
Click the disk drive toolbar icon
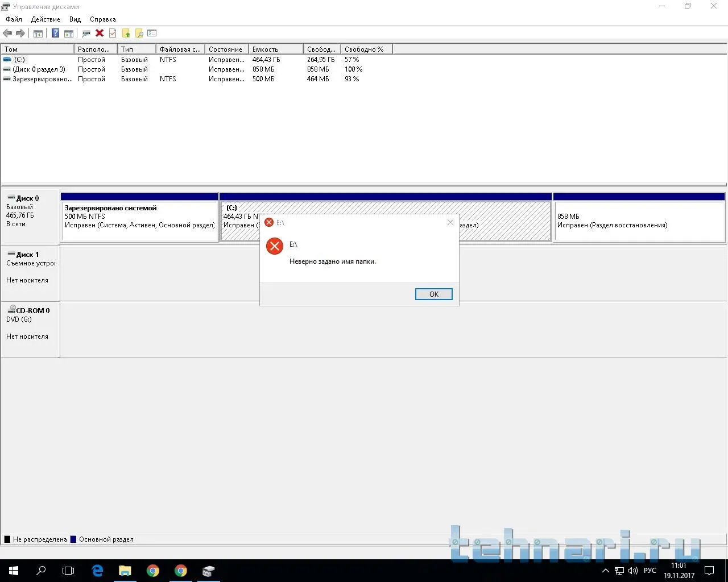coord(86,34)
